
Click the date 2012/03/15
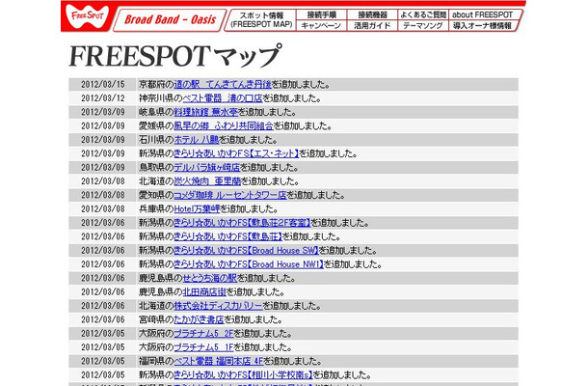click(x=103, y=85)
